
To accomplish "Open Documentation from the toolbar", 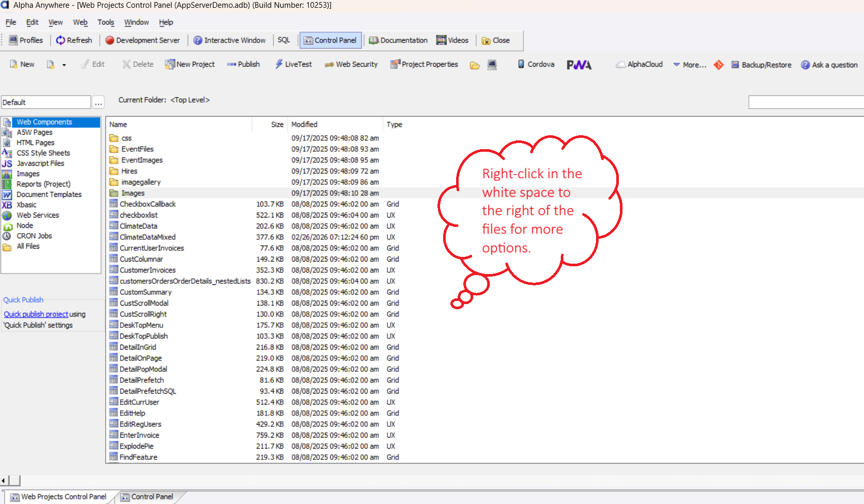I will 398,40.
